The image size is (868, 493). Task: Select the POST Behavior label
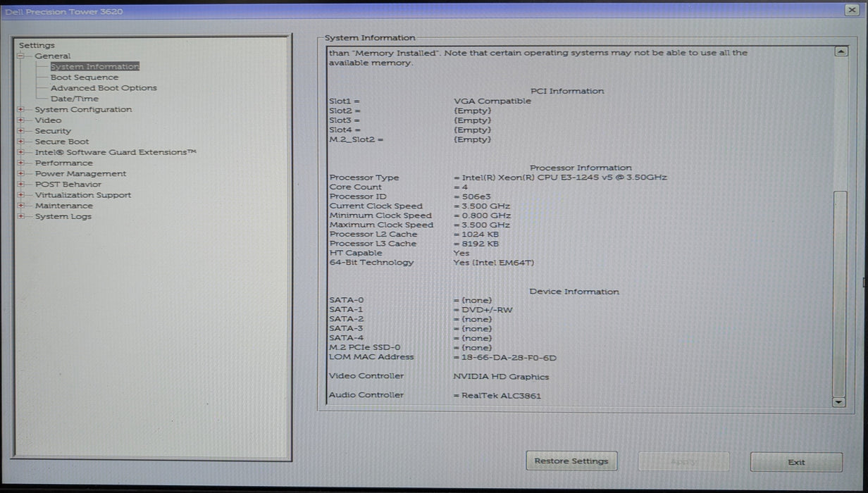tap(68, 185)
